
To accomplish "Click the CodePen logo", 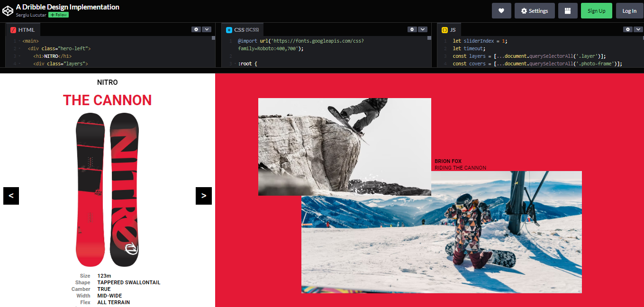I will point(8,10).
